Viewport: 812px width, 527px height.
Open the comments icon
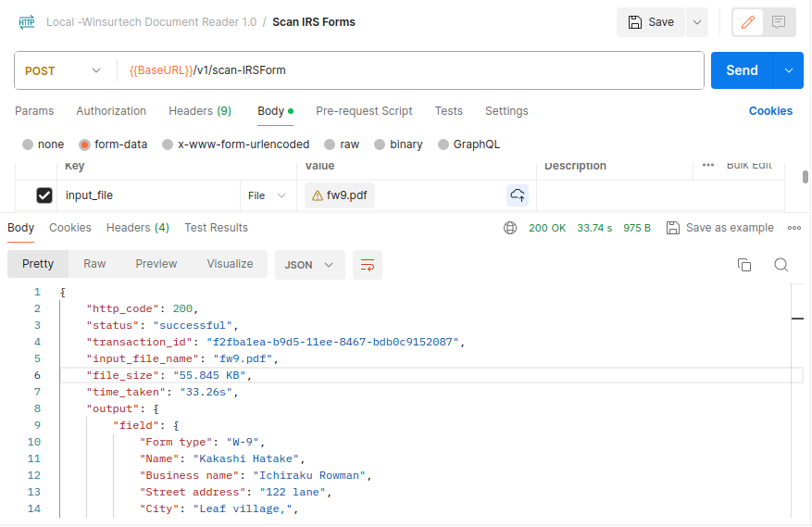coord(779,22)
